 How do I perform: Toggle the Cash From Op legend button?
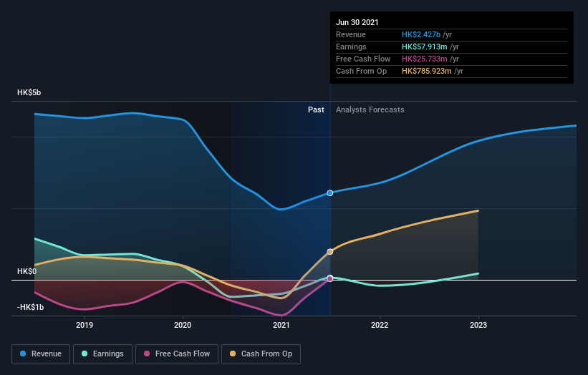pos(261,354)
